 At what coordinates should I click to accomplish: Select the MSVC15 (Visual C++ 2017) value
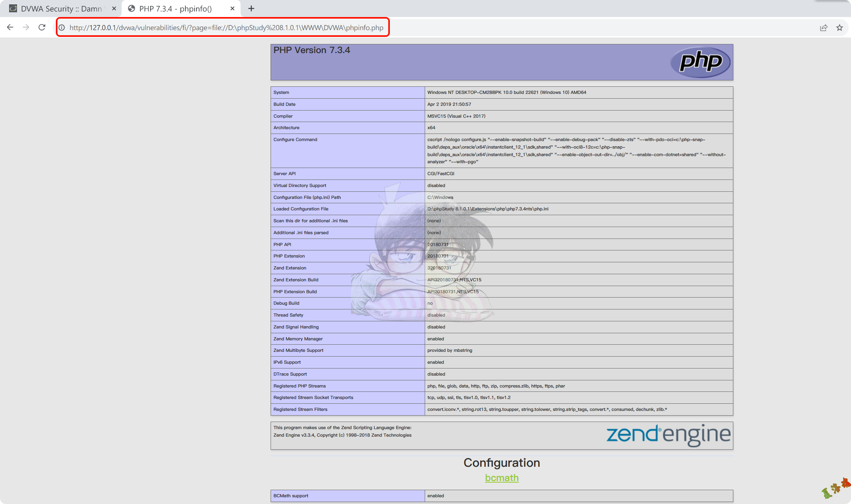coord(456,116)
